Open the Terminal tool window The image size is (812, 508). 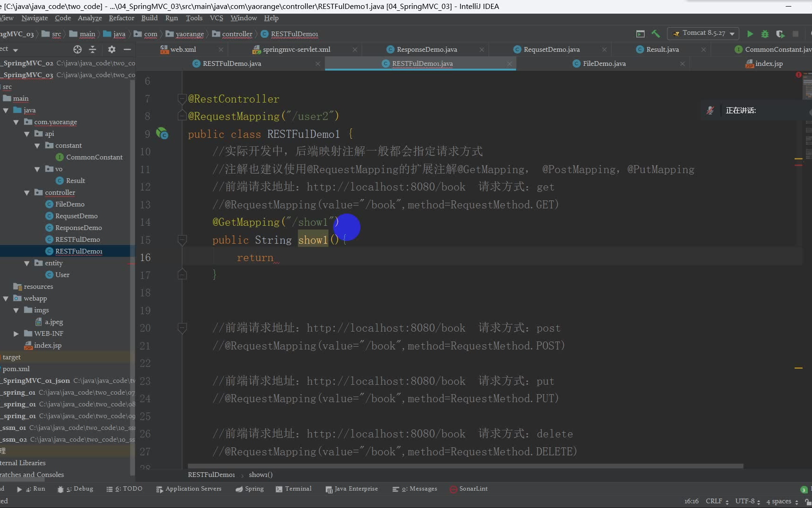299,489
